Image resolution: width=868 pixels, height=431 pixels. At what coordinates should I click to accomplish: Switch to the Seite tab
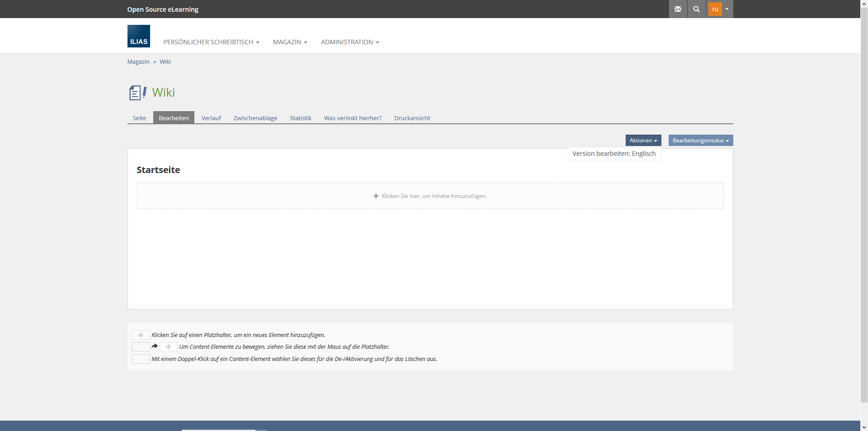tap(139, 118)
